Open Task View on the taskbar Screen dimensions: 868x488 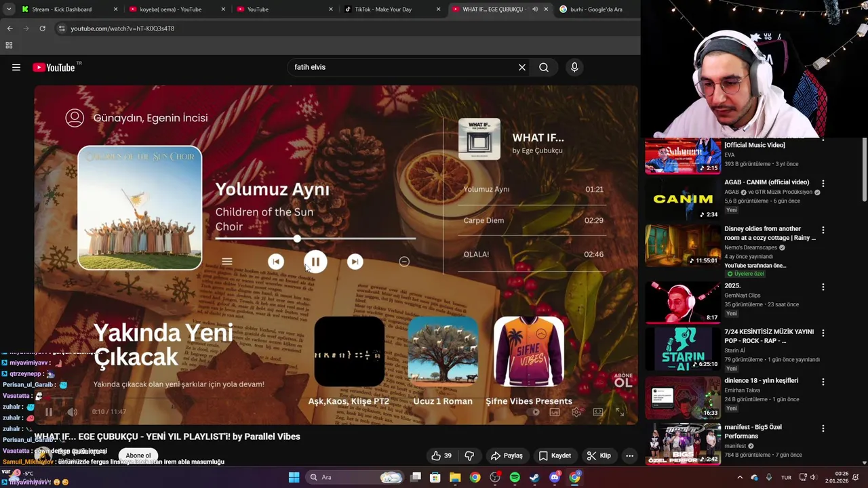pos(416,477)
